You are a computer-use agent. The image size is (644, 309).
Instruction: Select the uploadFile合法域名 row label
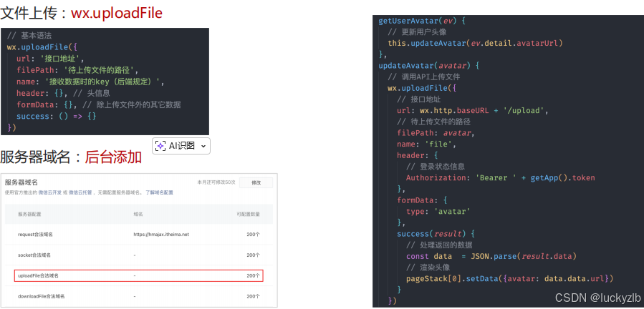tap(38, 276)
